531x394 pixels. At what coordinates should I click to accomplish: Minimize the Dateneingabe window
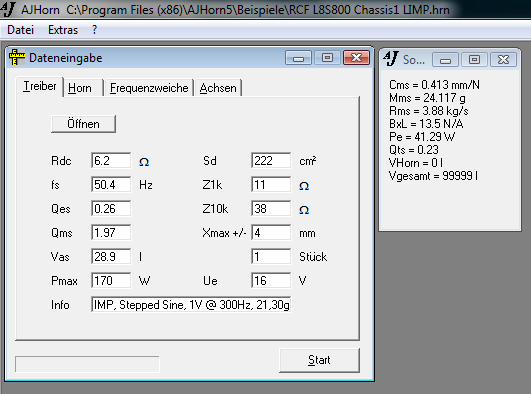[298, 58]
